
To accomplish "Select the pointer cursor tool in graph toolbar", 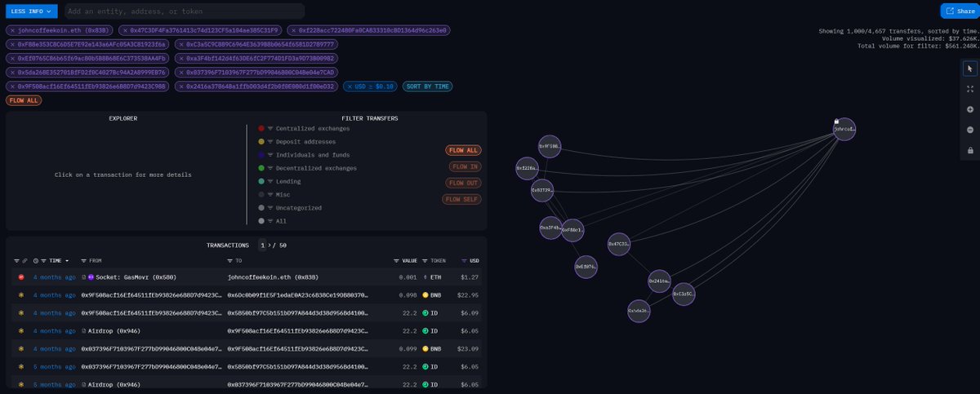I will click(x=969, y=69).
